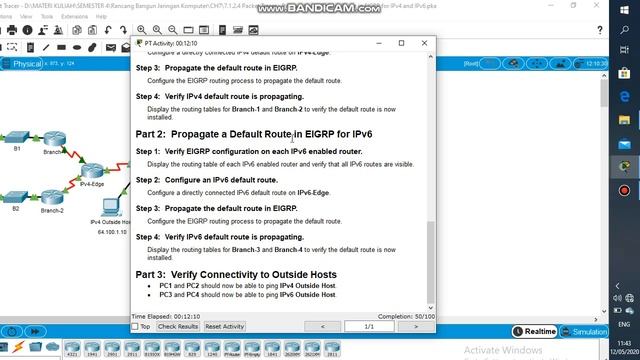Select the IPv4-Edge router on canvas
Viewport: 640px width, 360px height.
92,170
